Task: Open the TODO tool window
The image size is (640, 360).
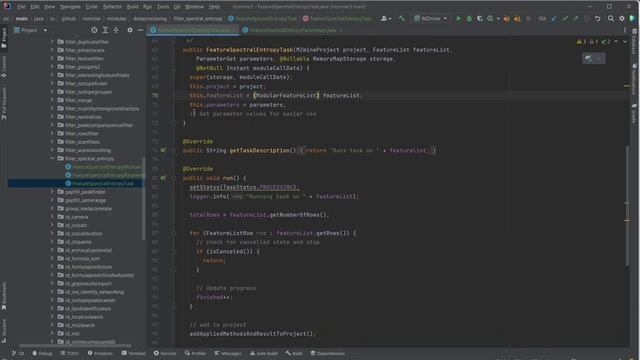Action: (69, 353)
